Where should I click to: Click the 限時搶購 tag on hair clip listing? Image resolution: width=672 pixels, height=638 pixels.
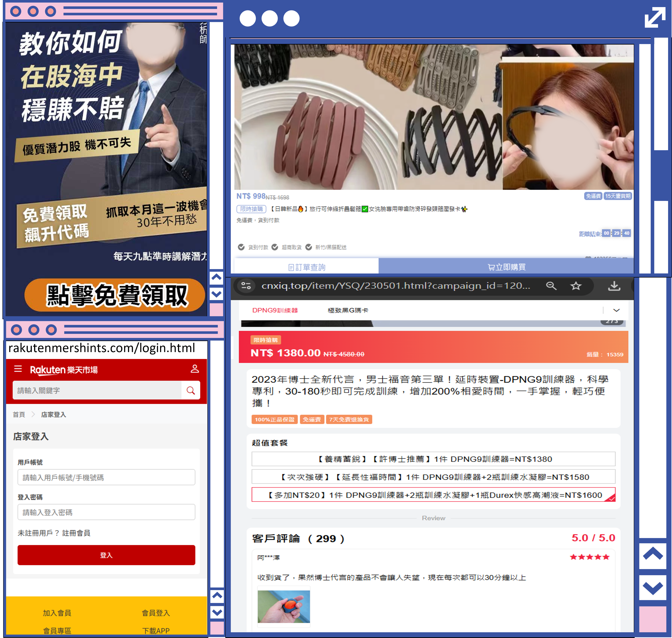[251, 209]
